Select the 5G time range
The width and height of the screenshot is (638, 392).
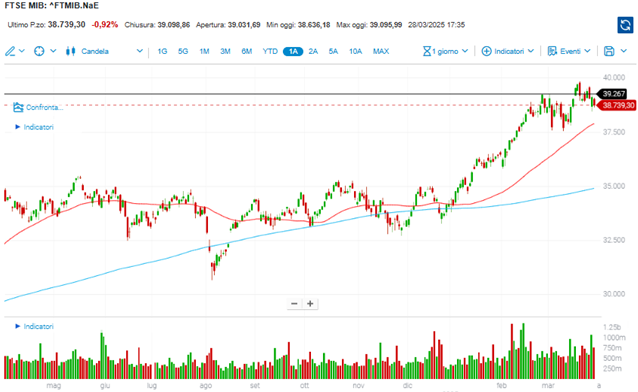point(183,51)
